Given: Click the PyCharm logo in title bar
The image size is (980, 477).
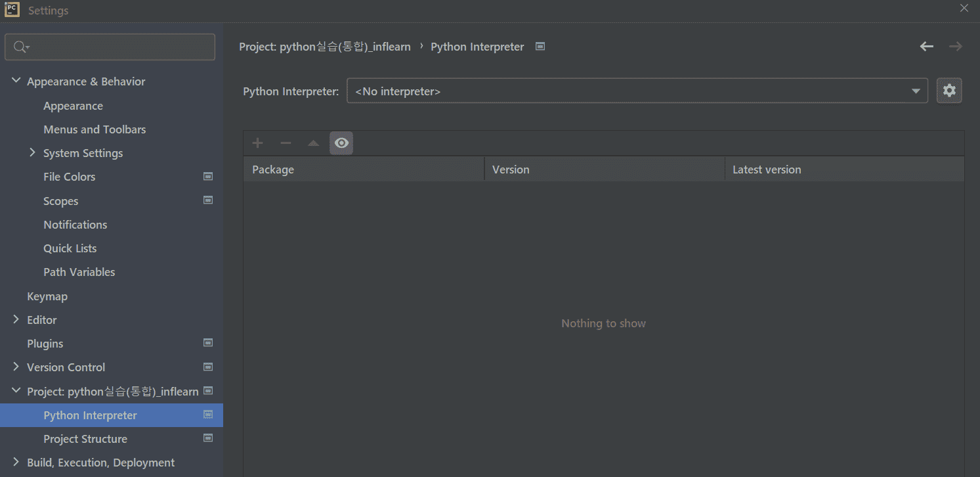Looking at the screenshot, I should (12, 10).
